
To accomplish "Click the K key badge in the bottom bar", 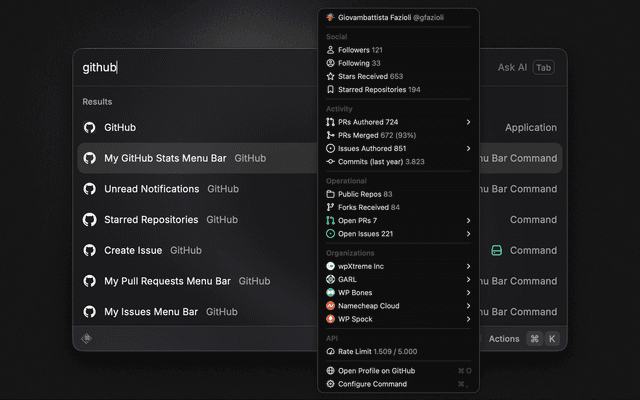I will coord(552,339).
